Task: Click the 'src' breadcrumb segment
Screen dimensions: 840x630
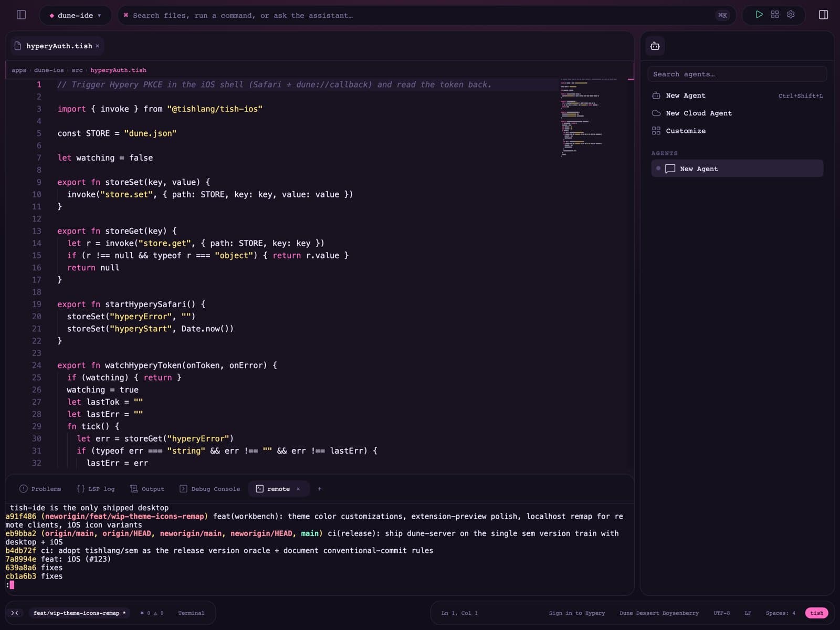Action: (x=77, y=70)
